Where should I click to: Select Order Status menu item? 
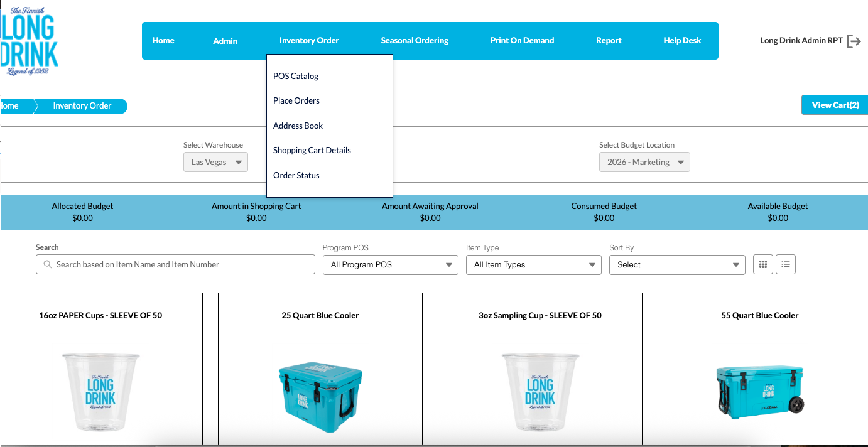pos(296,175)
